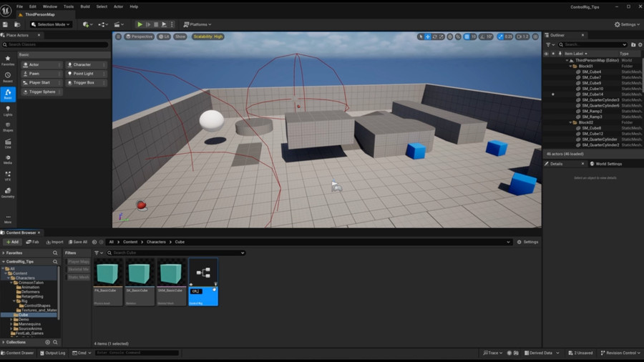The width and height of the screenshot is (644, 362).
Task: Open the Window menu
Action: coord(49,6)
